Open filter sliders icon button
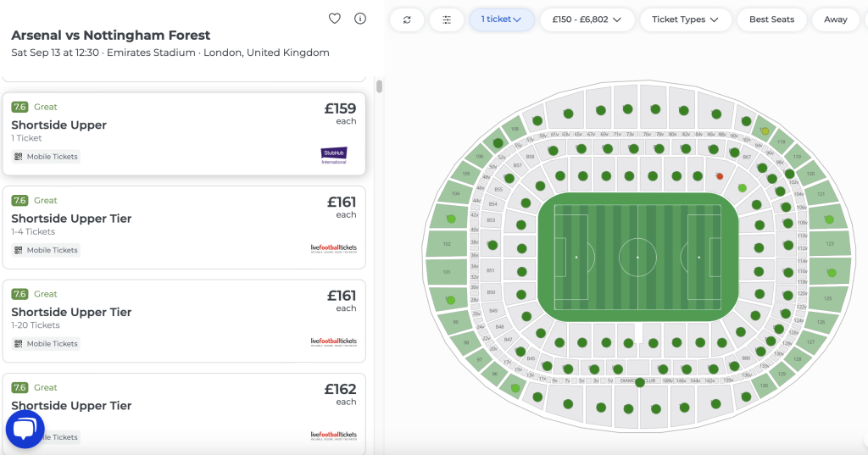 click(x=447, y=19)
